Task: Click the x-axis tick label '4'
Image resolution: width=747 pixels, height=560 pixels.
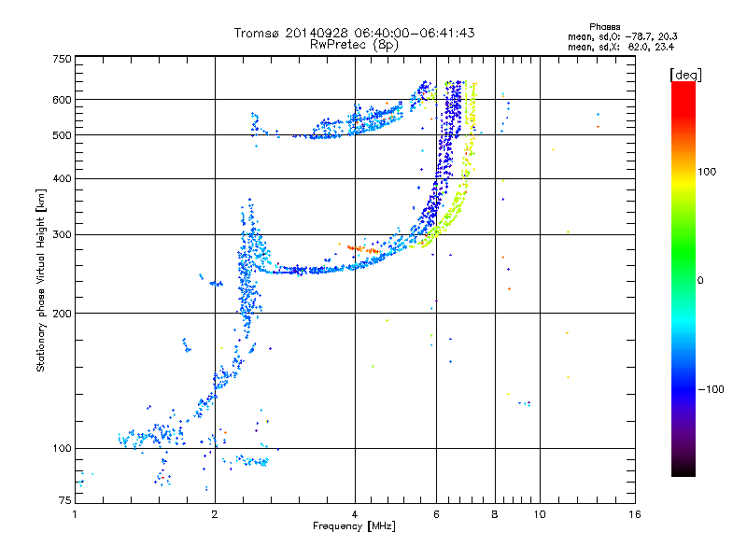Action: [355, 514]
